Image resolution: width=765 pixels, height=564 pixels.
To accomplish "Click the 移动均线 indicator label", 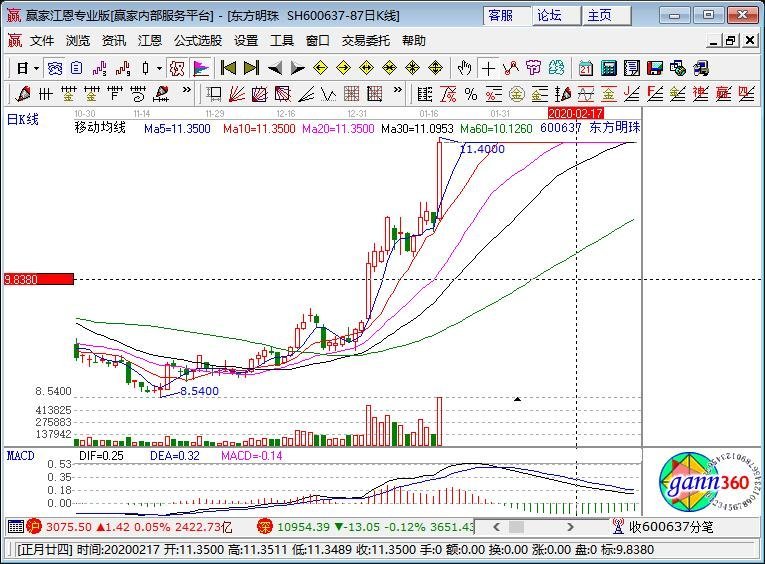I will 100,128.
